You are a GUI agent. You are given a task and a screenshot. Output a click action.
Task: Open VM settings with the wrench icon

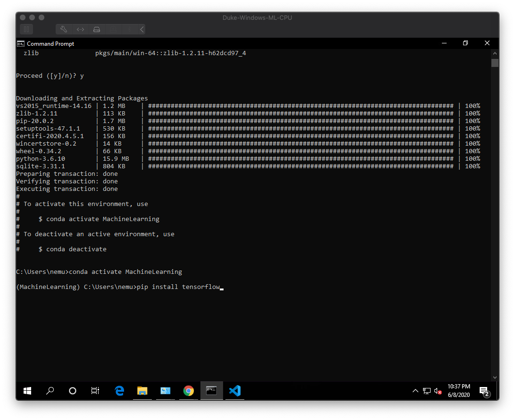(64, 29)
